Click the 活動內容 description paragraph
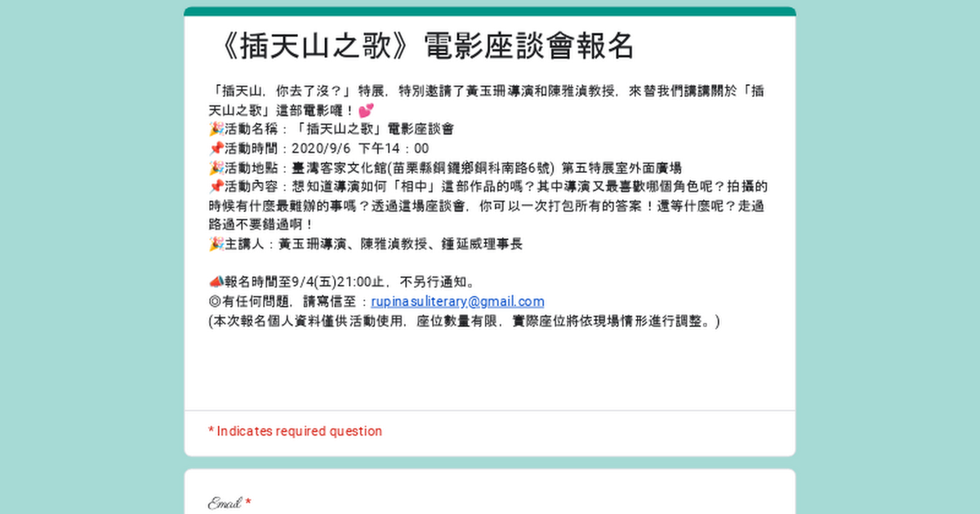Screen dimensions: 980x514 pos(488,206)
